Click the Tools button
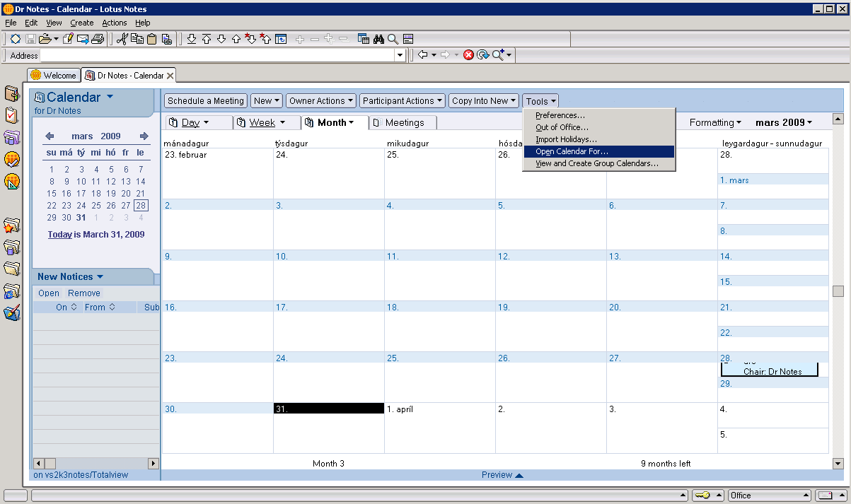 [x=541, y=101]
